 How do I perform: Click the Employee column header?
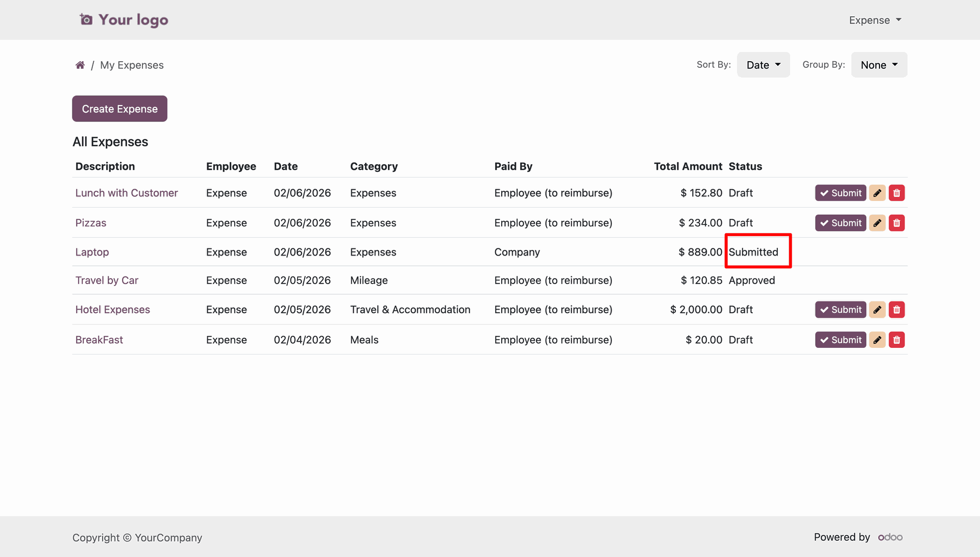[231, 166]
